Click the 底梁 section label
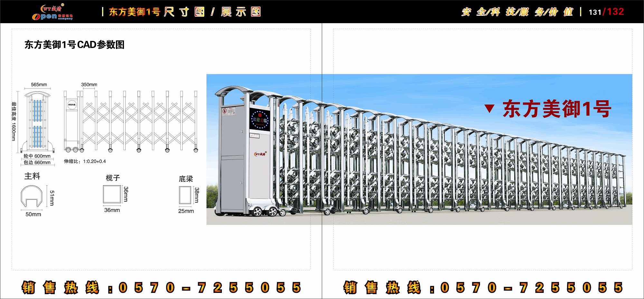The height and width of the screenshot is (299, 644). tap(186, 179)
